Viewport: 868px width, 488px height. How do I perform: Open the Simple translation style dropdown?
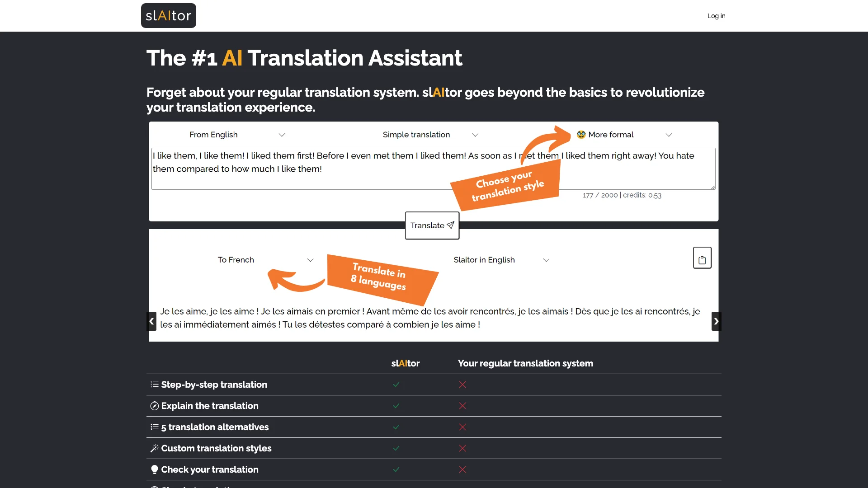coord(429,134)
